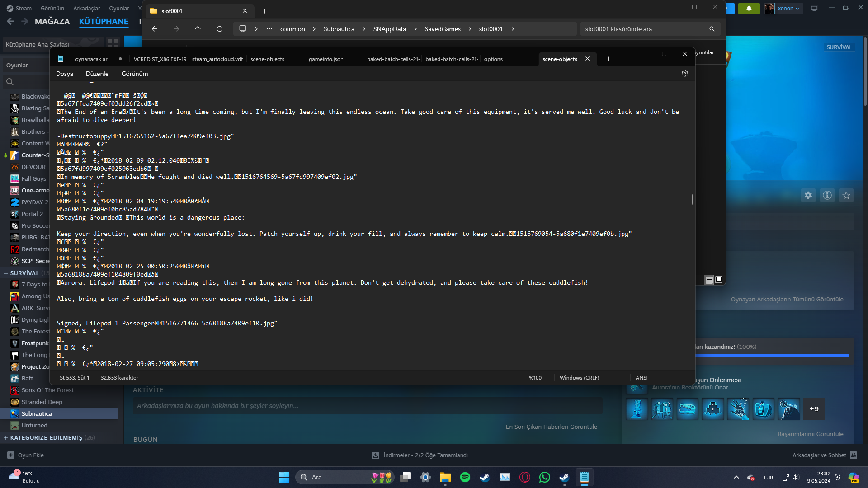Image resolution: width=868 pixels, height=488 pixels.
Task: Go up one folder in File Explorer
Action: click(198, 29)
